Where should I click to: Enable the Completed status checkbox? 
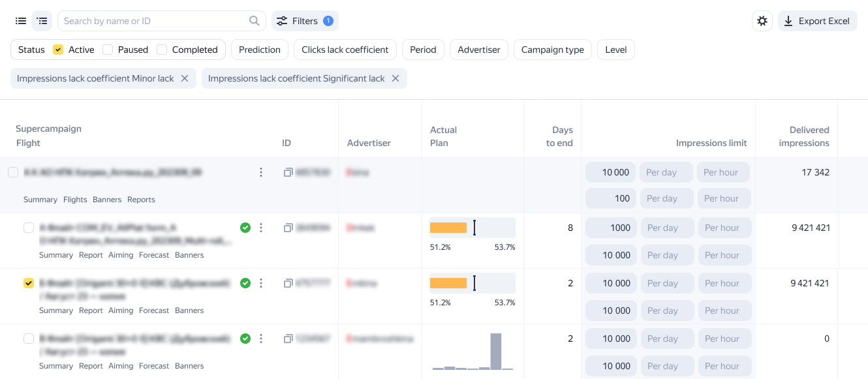click(x=162, y=50)
